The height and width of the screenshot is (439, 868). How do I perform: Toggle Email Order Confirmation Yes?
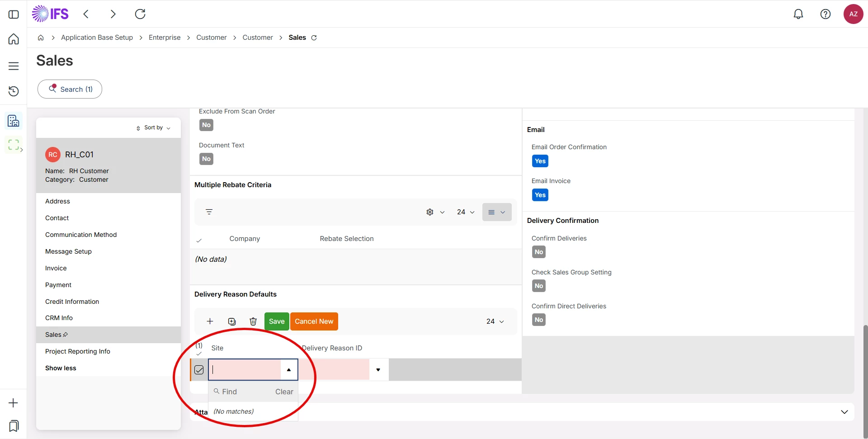coord(540,161)
